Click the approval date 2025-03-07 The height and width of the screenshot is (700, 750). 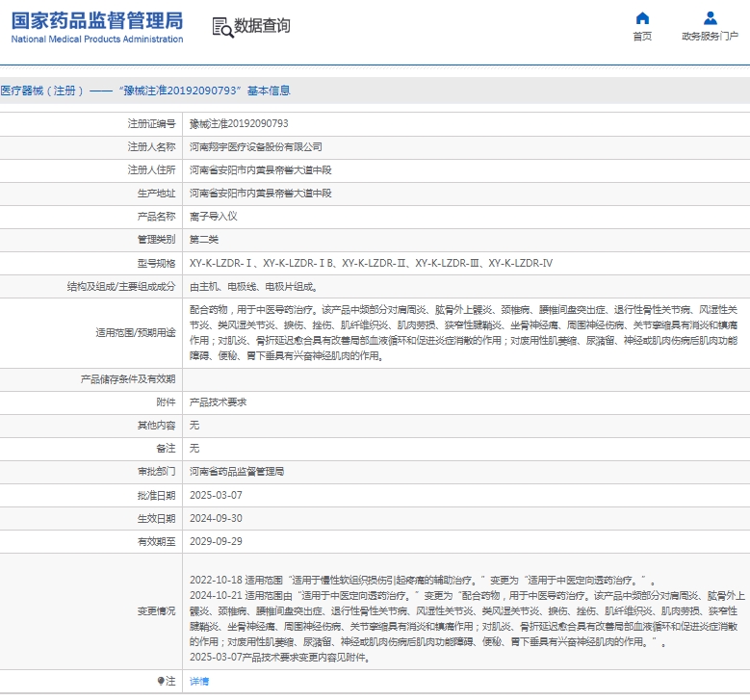216,495
